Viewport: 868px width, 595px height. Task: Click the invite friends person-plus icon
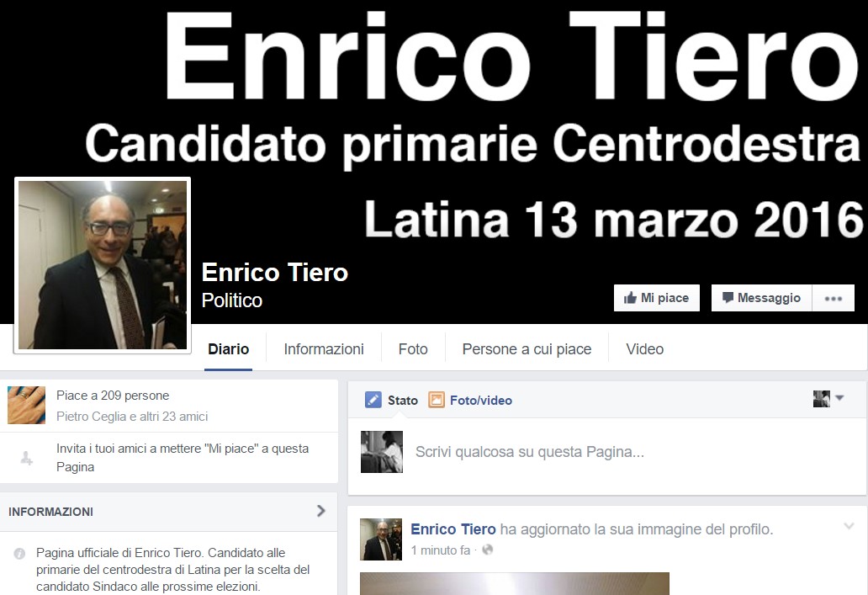tap(27, 458)
